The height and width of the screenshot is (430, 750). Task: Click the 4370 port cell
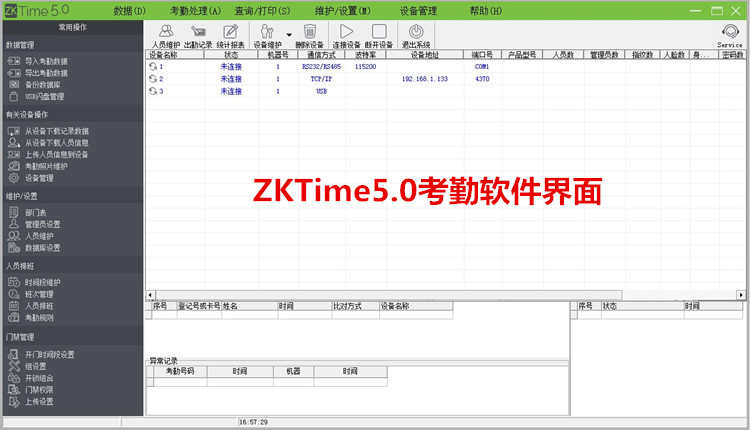(482, 79)
